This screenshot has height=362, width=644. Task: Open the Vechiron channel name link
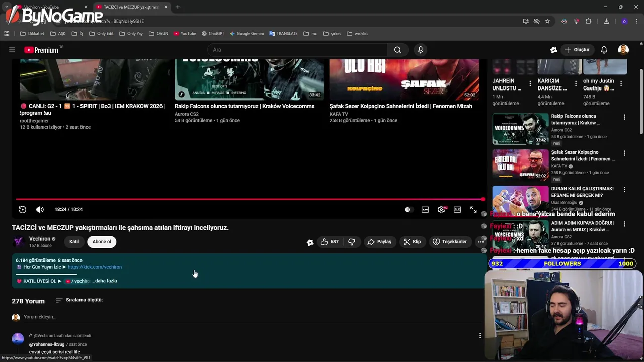(40, 239)
